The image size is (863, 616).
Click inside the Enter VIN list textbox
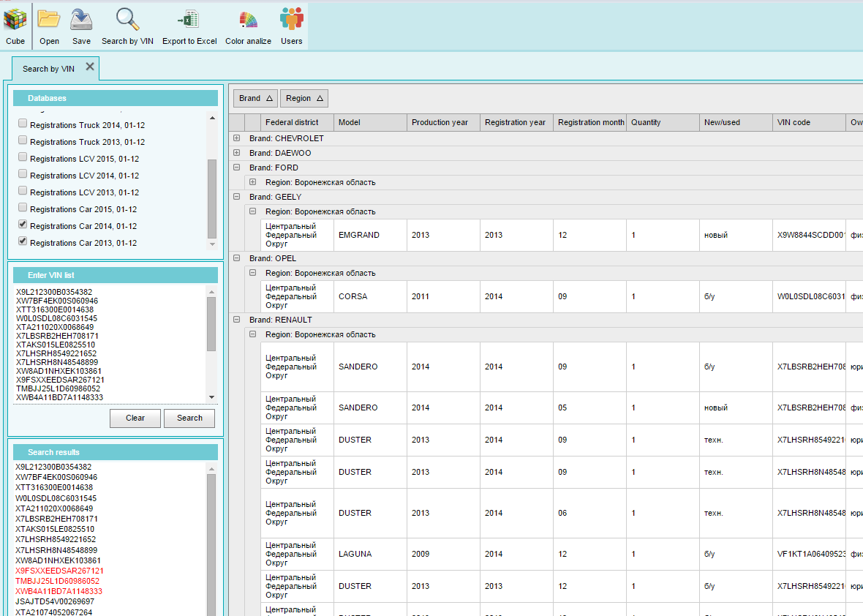(x=110, y=344)
